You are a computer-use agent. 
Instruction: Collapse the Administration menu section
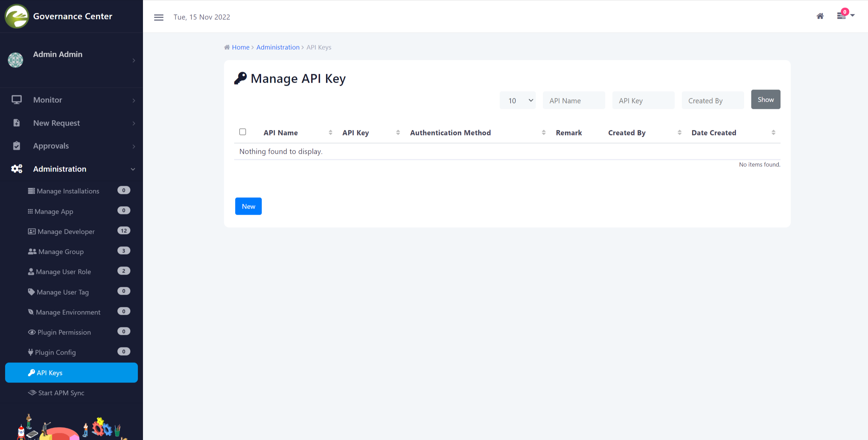(x=133, y=169)
